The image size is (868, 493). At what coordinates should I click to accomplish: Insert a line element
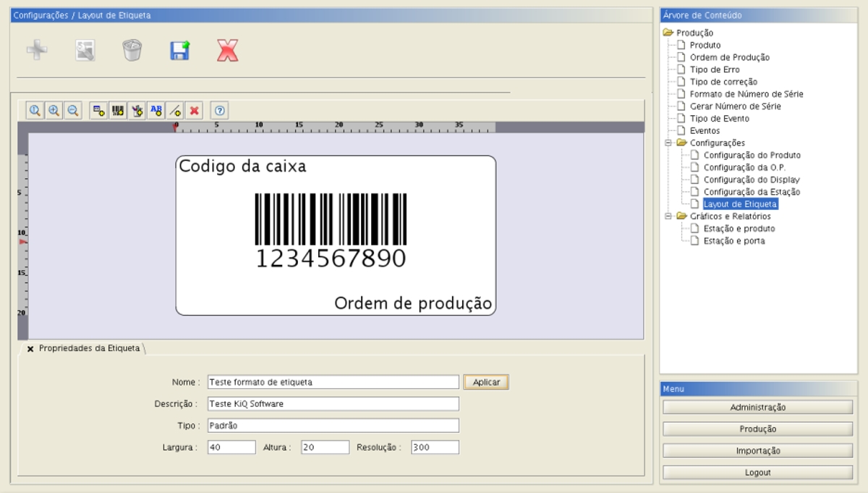click(x=174, y=111)
